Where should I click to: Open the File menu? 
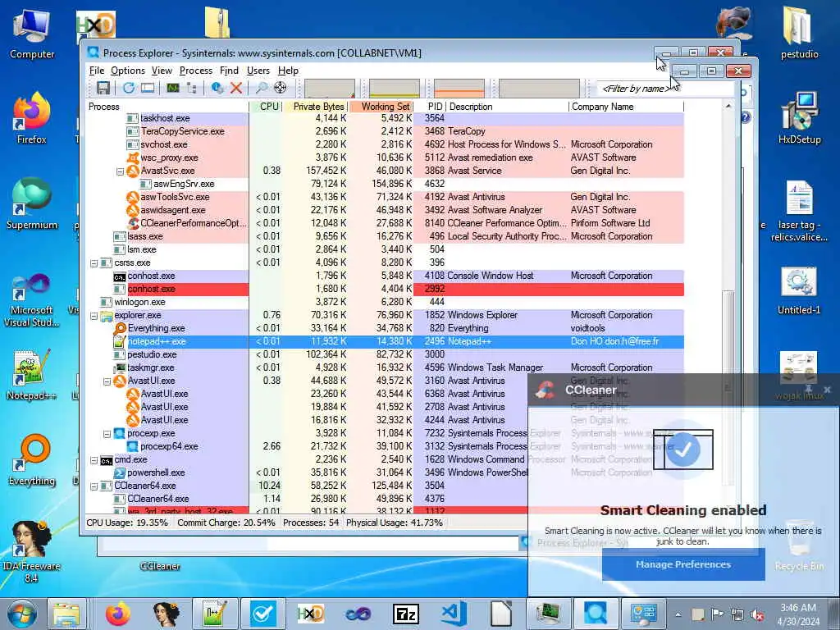click(x=97, y=71)
